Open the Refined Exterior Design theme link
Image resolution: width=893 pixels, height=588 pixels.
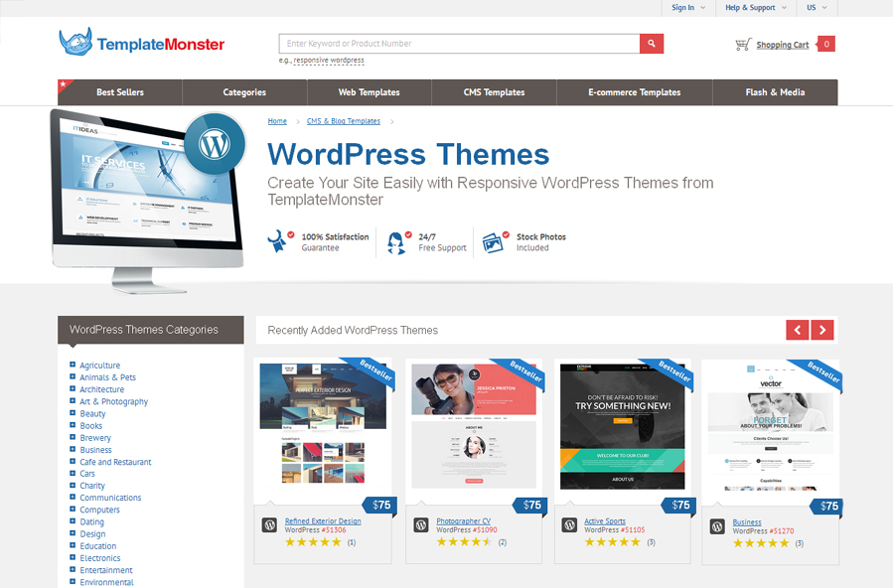tap(323, 520)
